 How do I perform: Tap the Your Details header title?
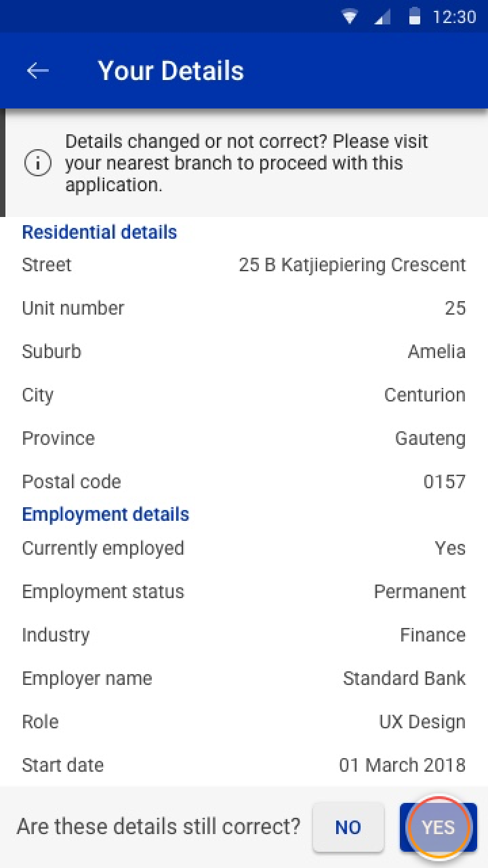click(171, 71)
